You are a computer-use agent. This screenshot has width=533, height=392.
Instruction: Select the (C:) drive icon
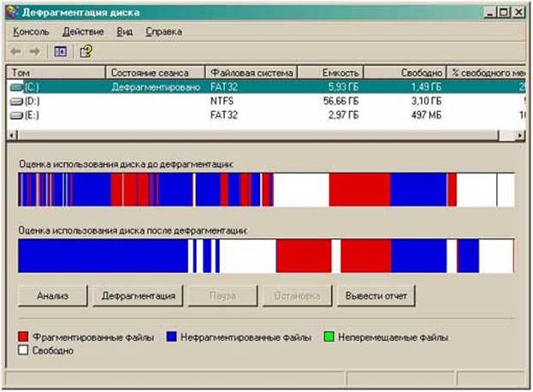tap(16, 87)
